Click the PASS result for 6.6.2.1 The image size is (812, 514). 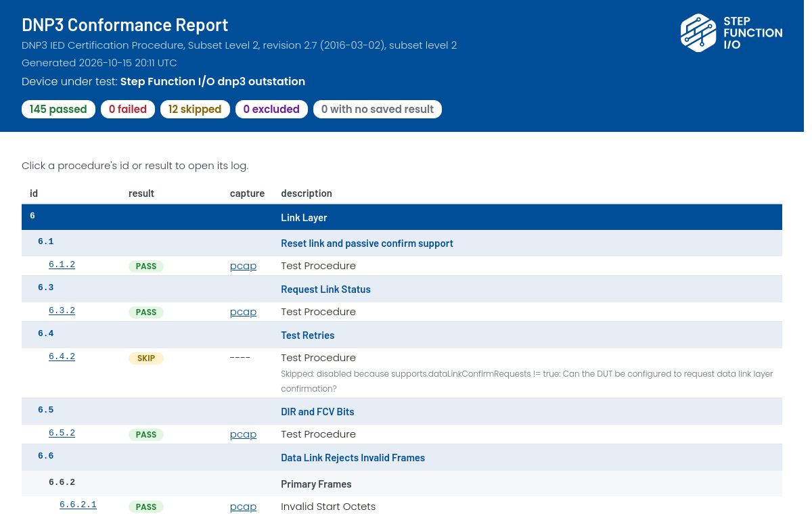(x=146, y=507)
